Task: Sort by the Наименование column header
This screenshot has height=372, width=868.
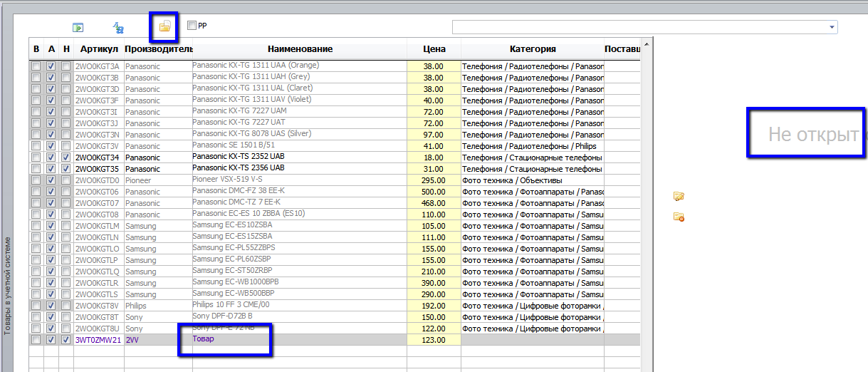Action: pos(300,48)
